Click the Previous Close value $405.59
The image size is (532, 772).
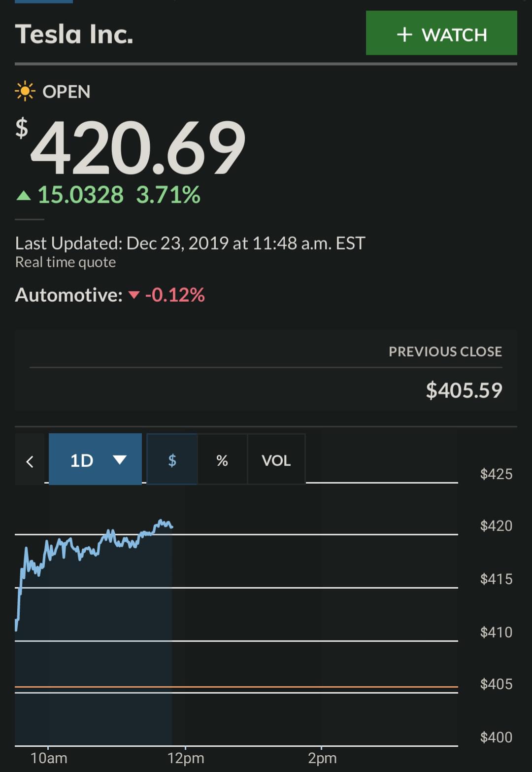[x=464, y=390]
